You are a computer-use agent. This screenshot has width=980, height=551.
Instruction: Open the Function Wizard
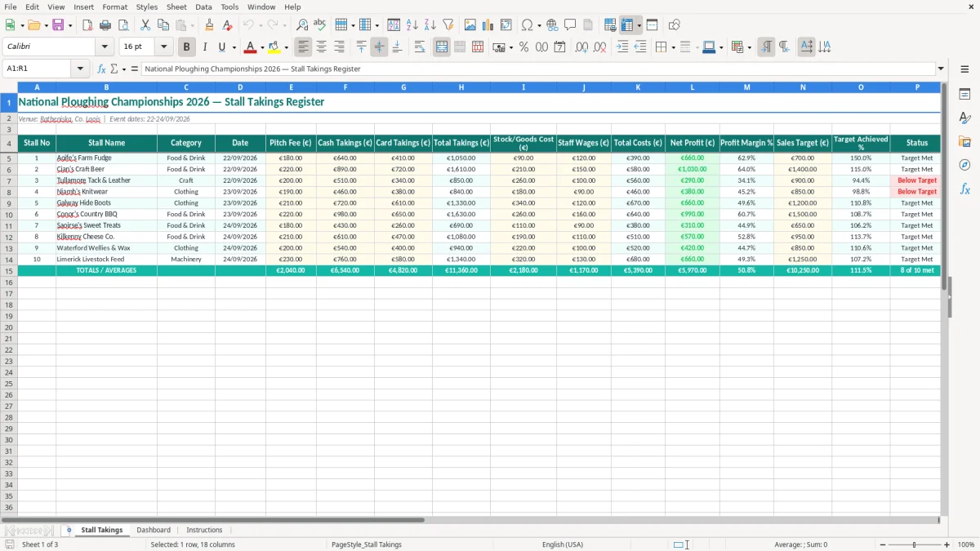tap(102, 69)
